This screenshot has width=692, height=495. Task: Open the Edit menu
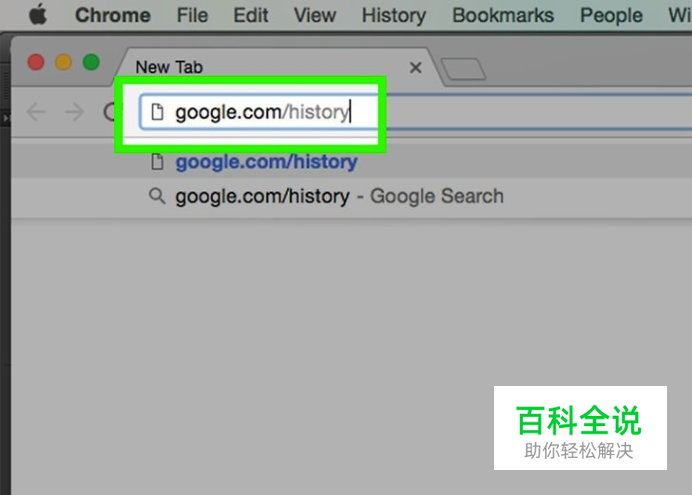(x=251, y=15)
